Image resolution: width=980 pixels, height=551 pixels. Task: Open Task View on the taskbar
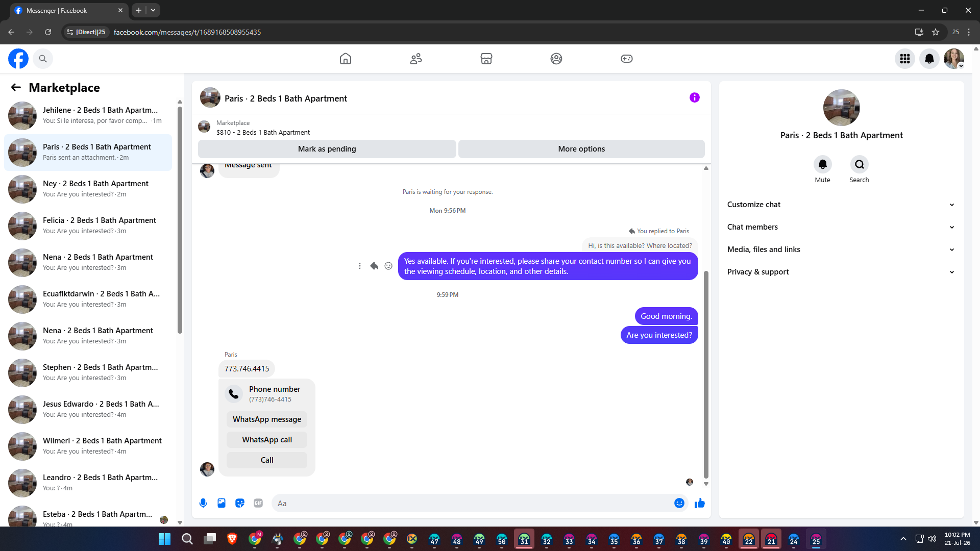tap(210, 539)
